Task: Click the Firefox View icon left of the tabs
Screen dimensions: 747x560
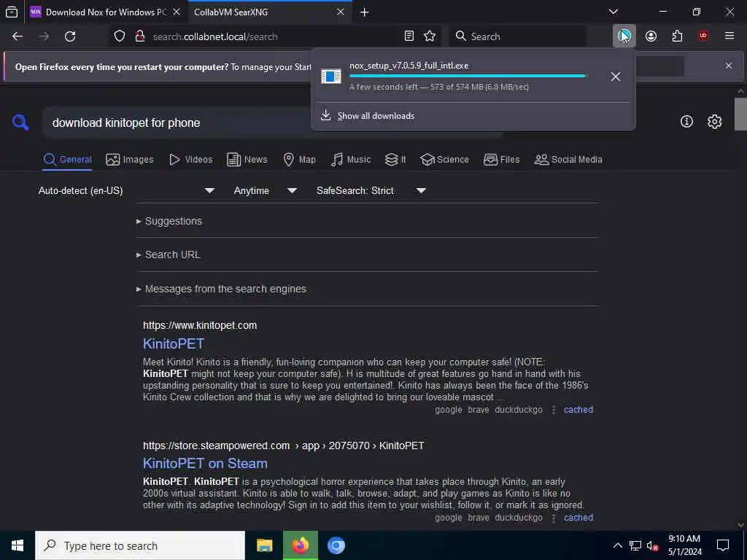Action: click(x=12, y=12)
